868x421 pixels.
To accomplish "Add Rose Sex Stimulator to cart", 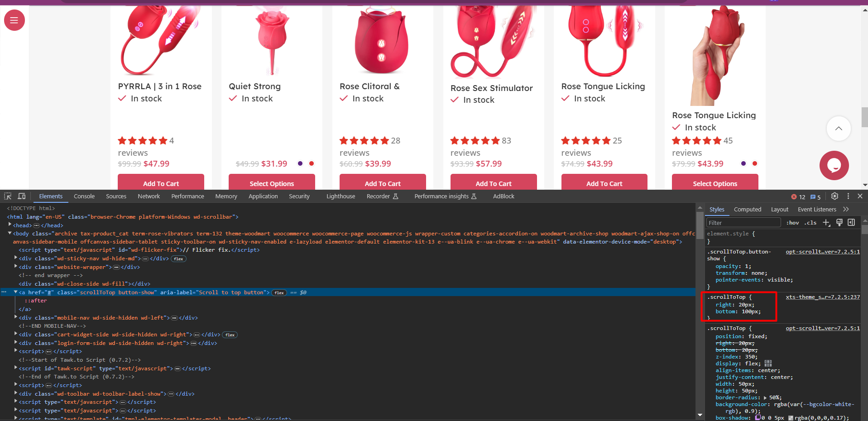I will click(494, 182).
